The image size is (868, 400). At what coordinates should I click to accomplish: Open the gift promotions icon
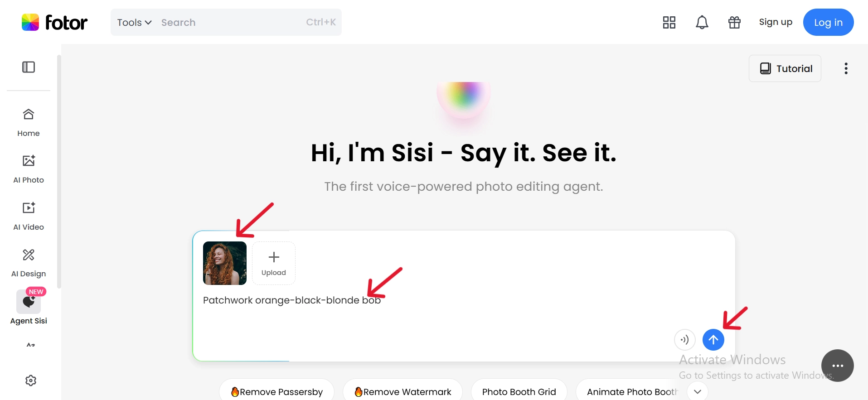(x=734, y=22)
